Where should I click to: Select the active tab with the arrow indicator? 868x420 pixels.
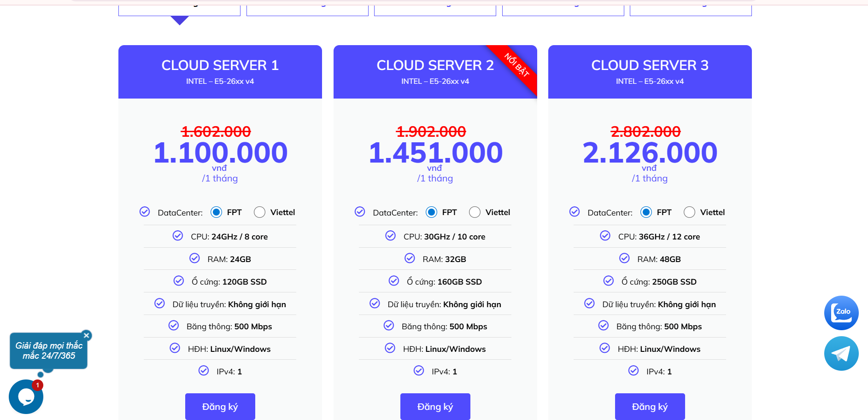179,9
